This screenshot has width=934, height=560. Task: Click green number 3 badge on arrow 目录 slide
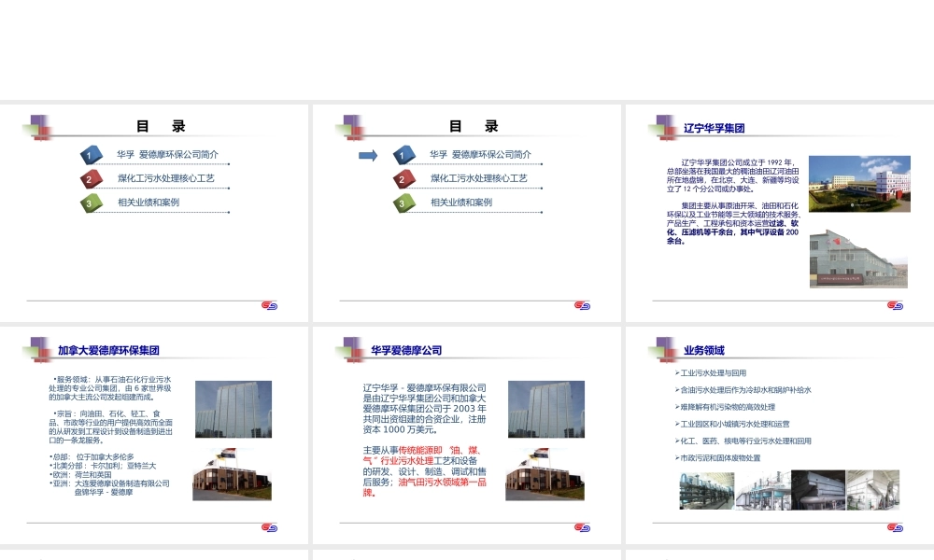tap(403, 203)
